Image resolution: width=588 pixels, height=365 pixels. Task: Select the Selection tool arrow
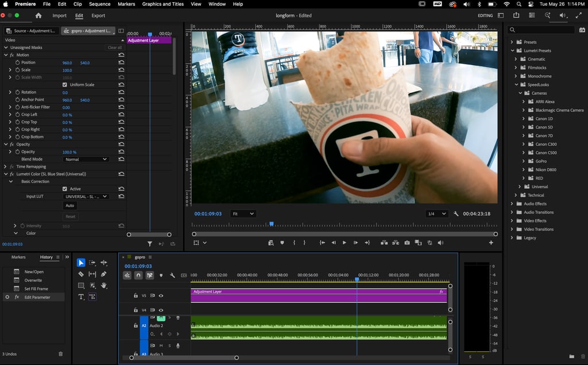(x=80, y=263)
